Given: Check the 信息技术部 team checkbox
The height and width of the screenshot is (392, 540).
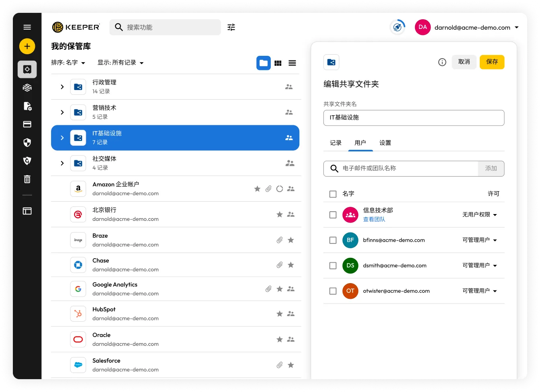Looking at the screenshot, I should click(x=333, y=215).
